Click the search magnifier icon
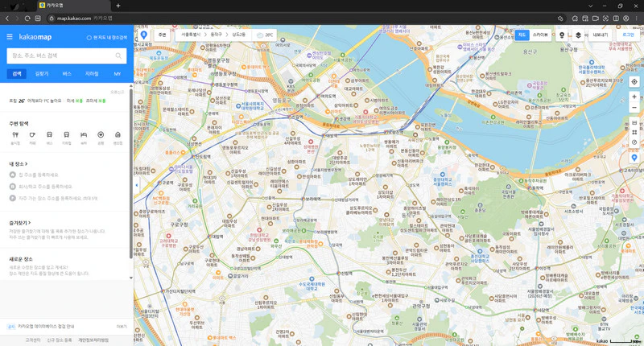 pyautogui.click(x=118, y=56)
